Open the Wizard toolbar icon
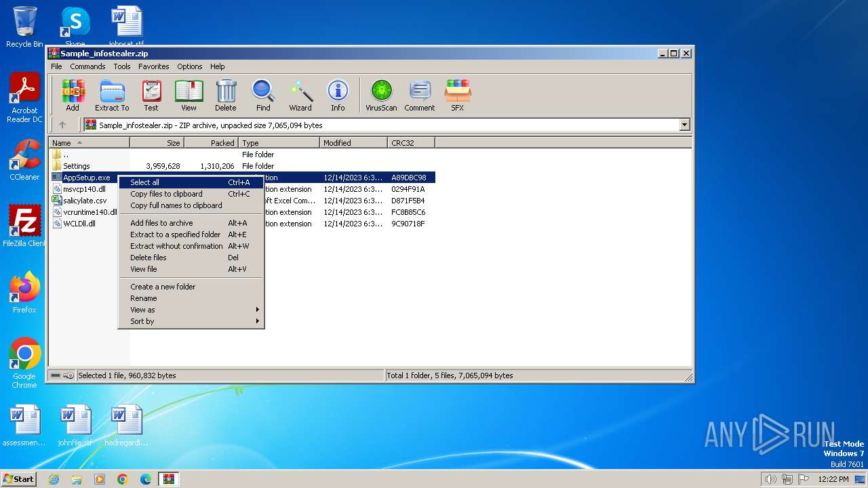The width and height of the screenshot is (868, 488). (300, 95)
